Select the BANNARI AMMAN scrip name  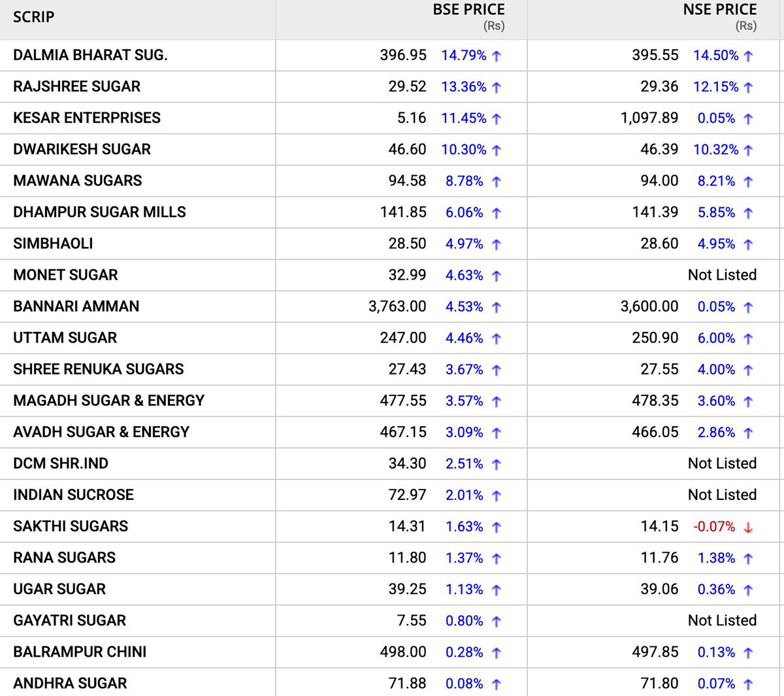pyautogui.click(x=76, y=306)
